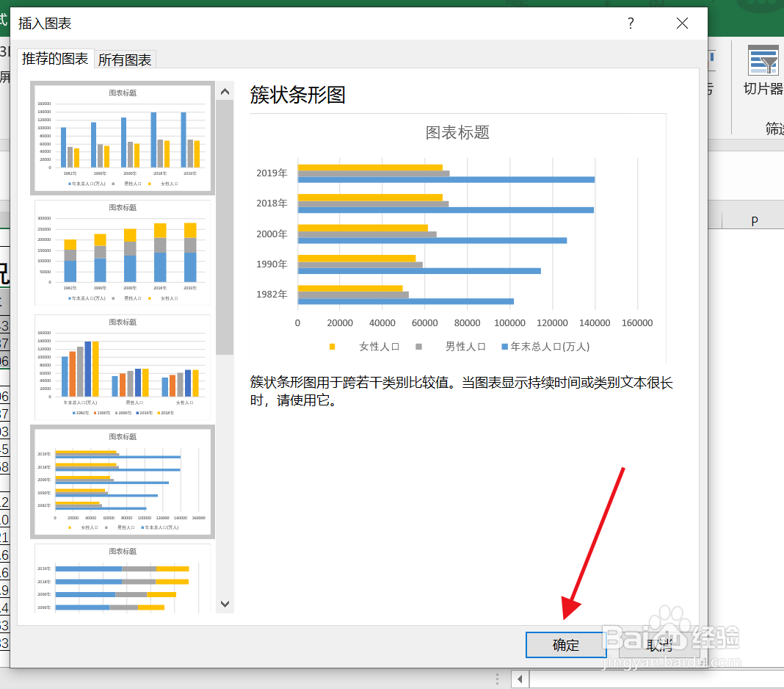This screenshot has height=689, width=784.
Task: Confirm chart insertion with 确定 button
Action: click(566, 644)
